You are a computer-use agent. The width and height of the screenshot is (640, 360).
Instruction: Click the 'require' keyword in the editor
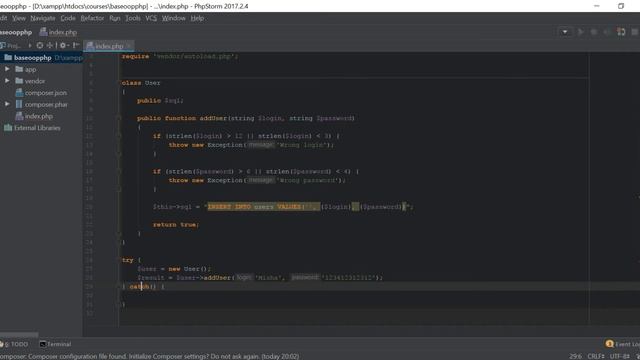(135, 56)
